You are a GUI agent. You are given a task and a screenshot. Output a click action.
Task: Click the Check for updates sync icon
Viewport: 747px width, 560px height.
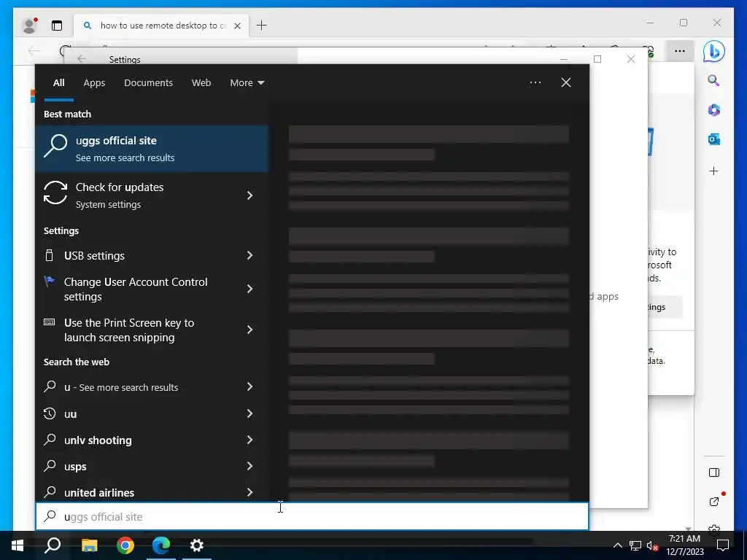(x=55, y=192)
